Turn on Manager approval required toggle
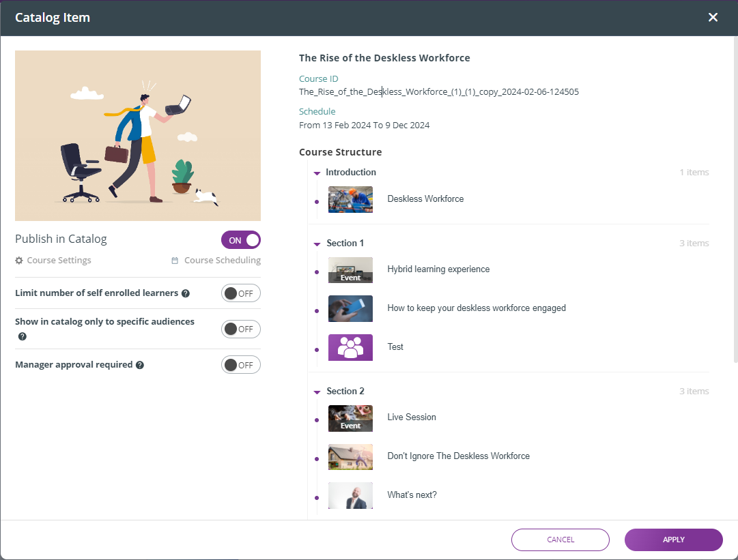This screenshot has height=560, width=738. click(x=241, y=365)
